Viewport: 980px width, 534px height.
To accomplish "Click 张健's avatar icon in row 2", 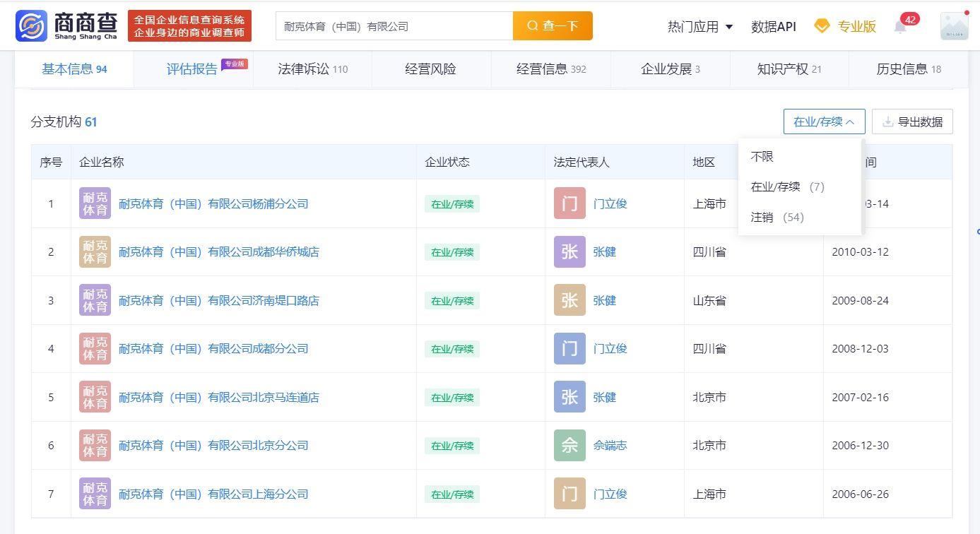I will (569, 251).
